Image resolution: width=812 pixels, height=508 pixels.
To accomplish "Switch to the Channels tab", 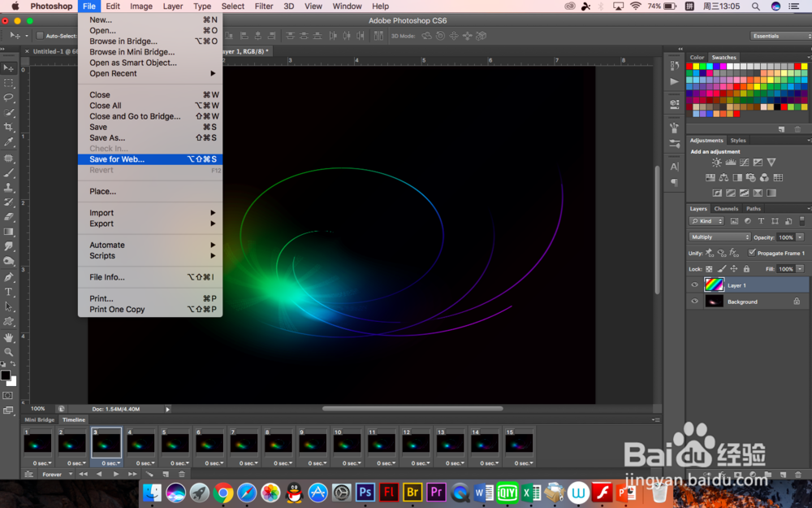I will (726, 209).
